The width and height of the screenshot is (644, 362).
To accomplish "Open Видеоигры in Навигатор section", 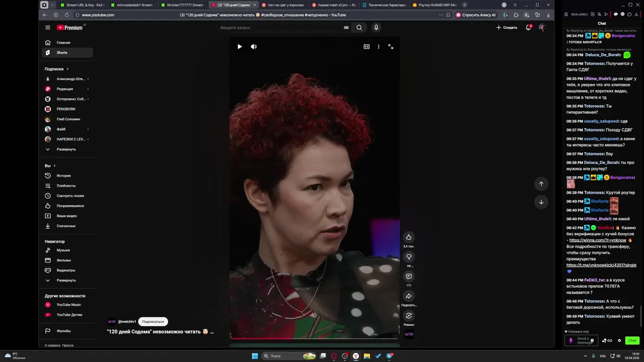I will click(67, 270).
